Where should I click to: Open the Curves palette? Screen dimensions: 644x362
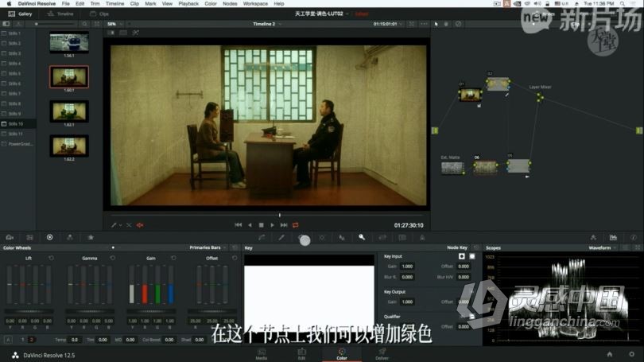click(262, 238)
